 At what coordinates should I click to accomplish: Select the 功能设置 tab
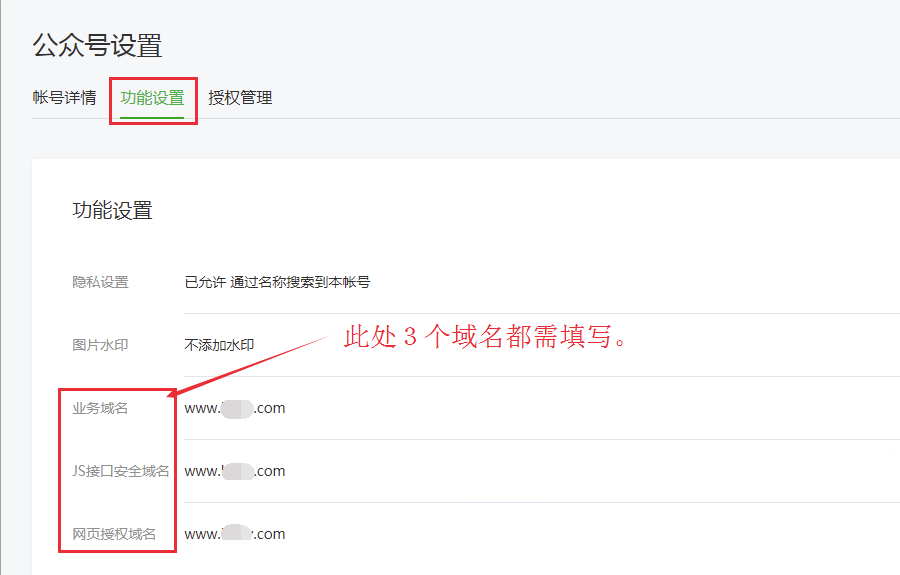(152, 98)
